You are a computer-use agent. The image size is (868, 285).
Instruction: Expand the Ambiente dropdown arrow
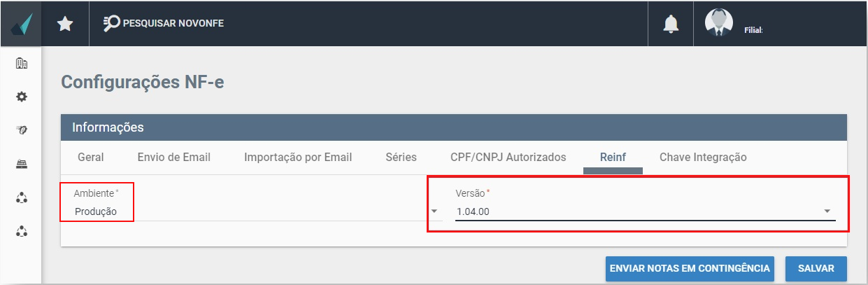434,211
